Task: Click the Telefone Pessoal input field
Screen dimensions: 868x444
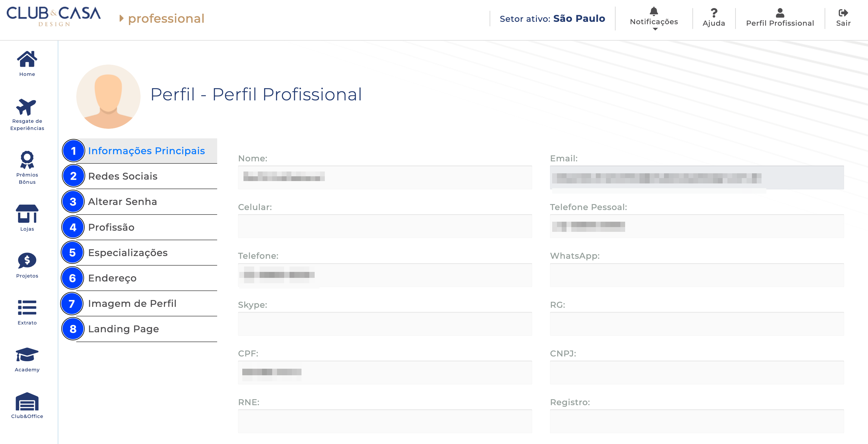Action: 697,226
